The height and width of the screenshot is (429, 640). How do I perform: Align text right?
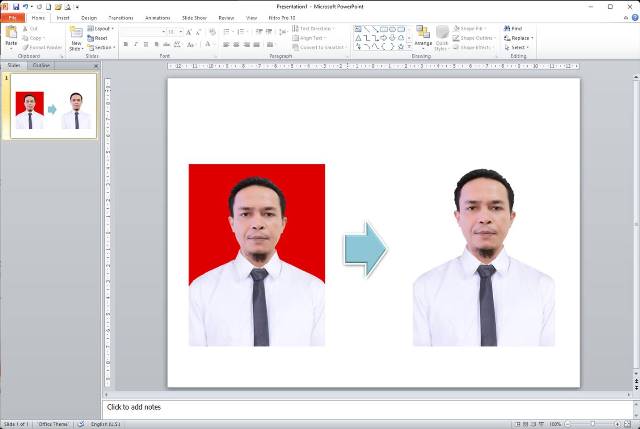pyautogui.click(x=246, y=44)
